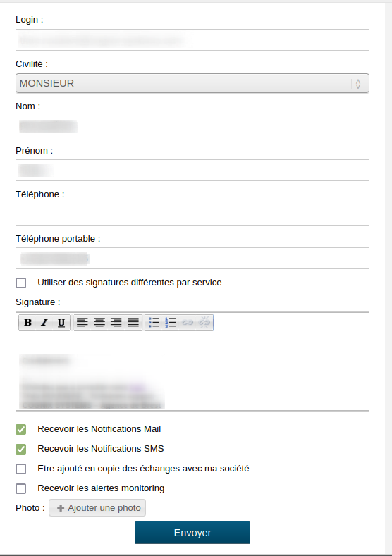Underline selected signature text
The height and width of the screenshot is (556, 392).
(x=61, y=322)
